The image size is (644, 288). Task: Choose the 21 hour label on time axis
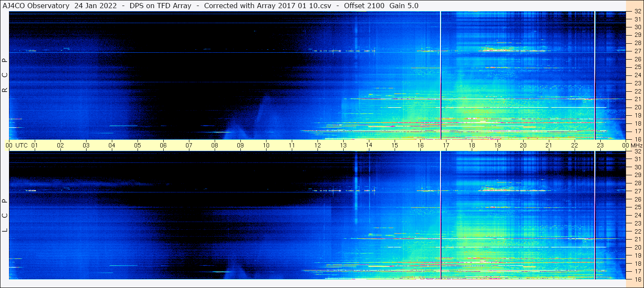coord(549,145)
